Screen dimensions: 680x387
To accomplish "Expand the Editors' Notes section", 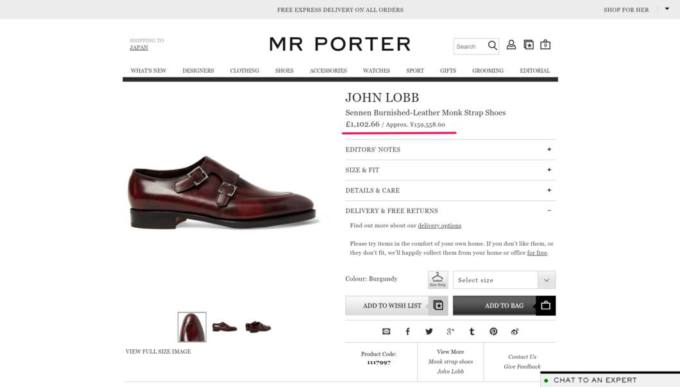I will (450, 149).
